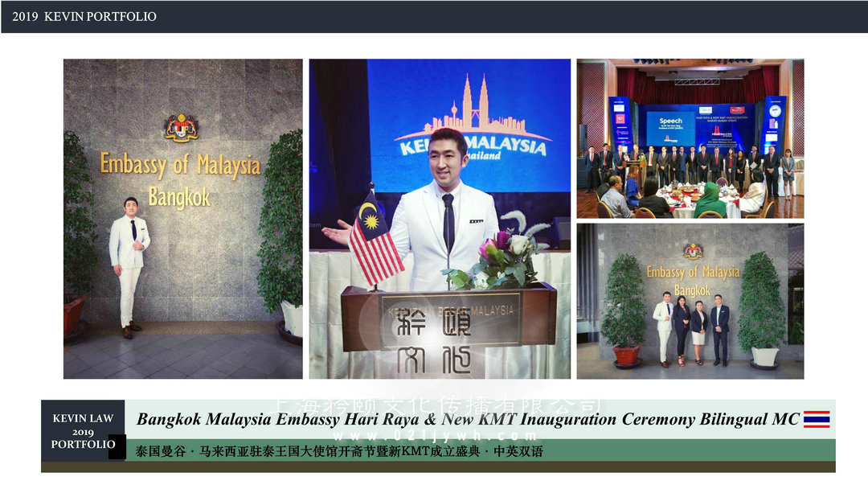Viewport: 868px width, 489px height.
Task: Click the 'KEVIN LAW 2019 PORTFOLIO' badge
Action: pos(83,431)
